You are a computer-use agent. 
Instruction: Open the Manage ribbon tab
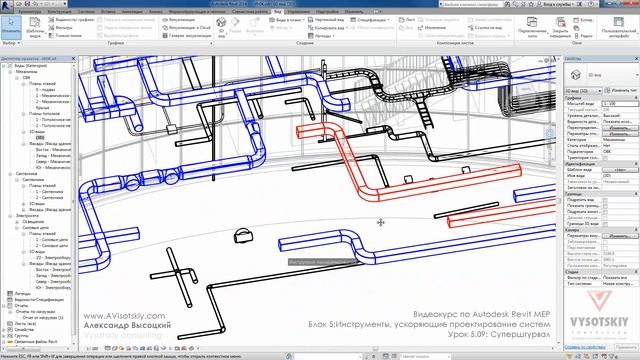pos(299,12)
